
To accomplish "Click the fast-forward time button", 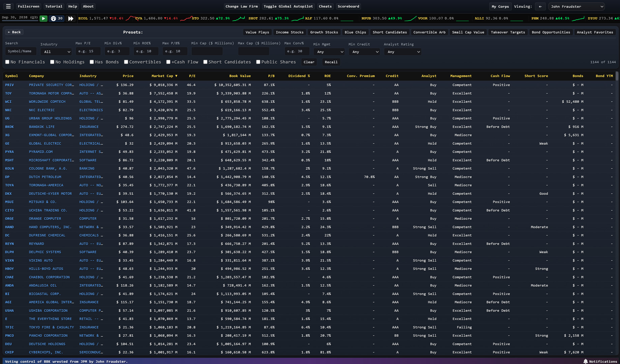I will 70,19.
